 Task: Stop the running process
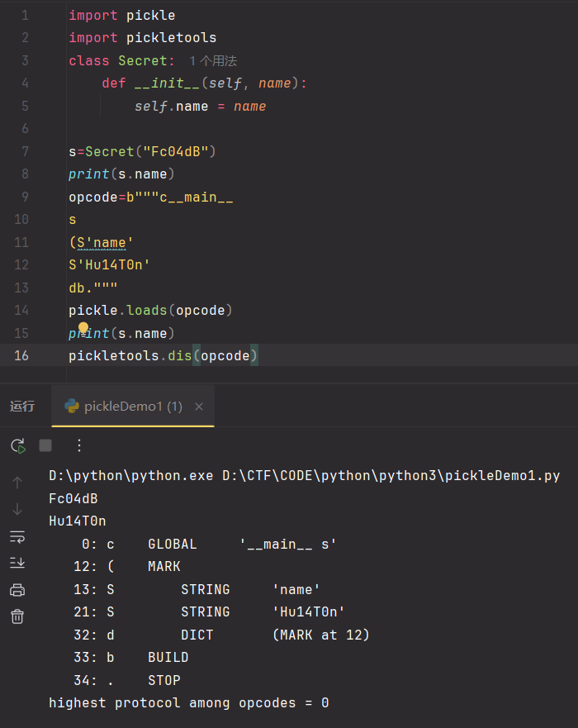pyautogui.click(x=45, y=445)
